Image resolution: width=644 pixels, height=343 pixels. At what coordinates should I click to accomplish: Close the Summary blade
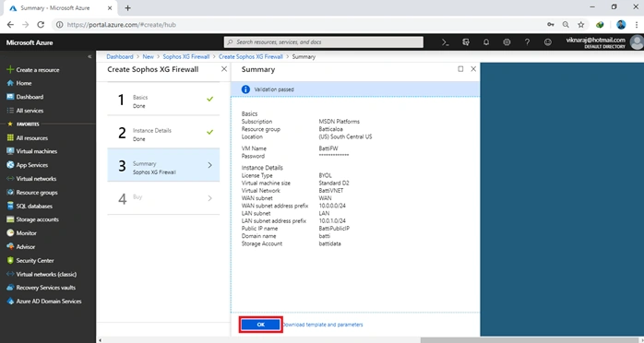(473, 69)
